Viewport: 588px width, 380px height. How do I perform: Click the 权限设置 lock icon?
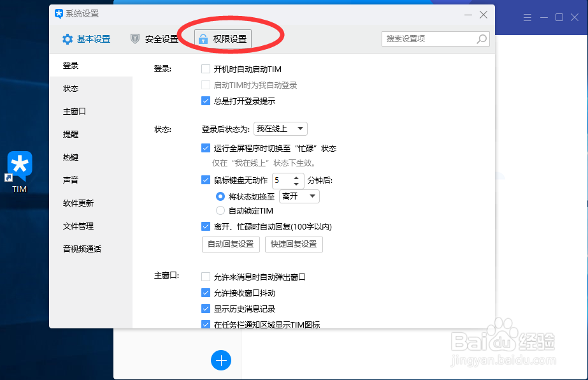(x=204, y=38)
